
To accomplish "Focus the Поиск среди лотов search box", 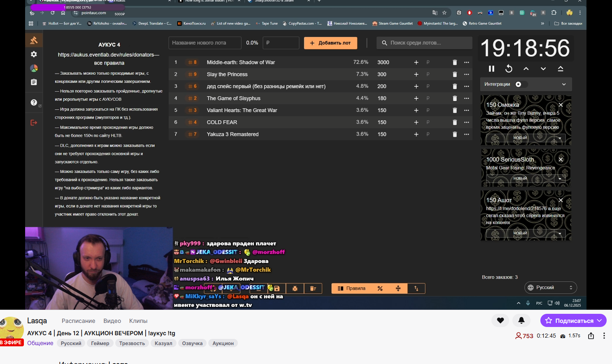I will click(x=424, y=43).
